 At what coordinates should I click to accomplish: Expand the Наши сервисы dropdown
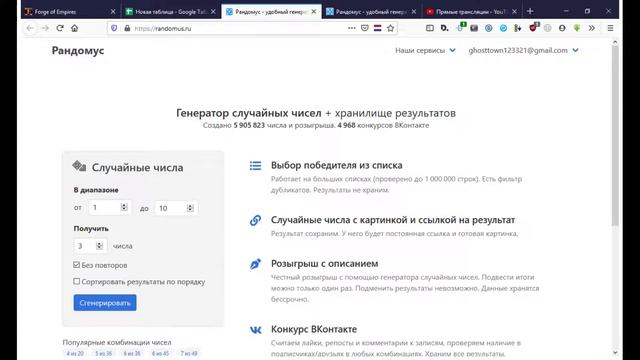[425, 50]
